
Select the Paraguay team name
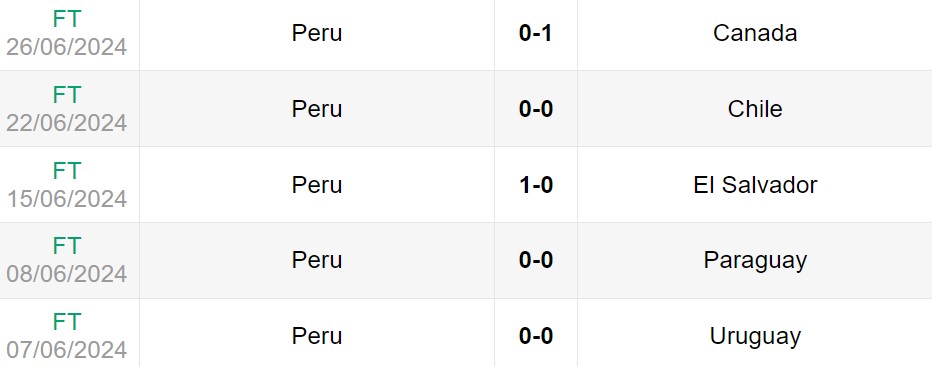click(755, 261)
